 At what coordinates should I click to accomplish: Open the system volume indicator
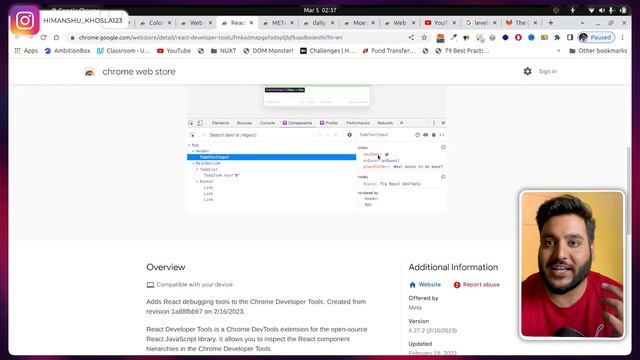click(x=602, y=10)
